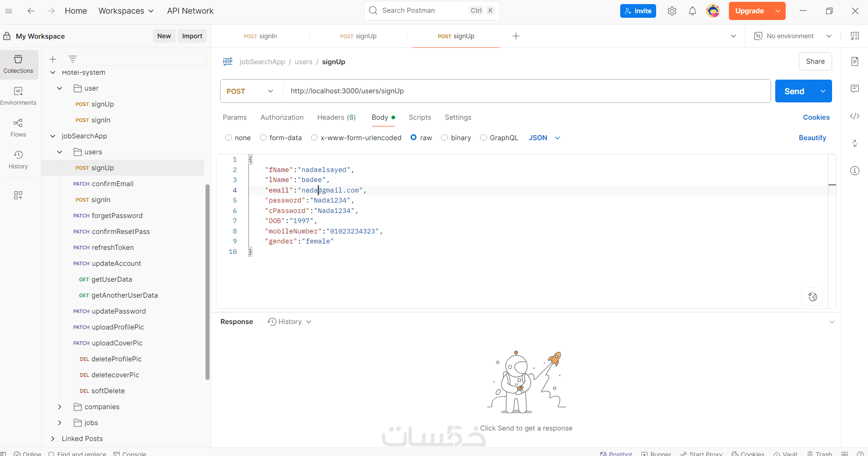Go back using the left arrow
Screen dimensions: 868x456
point(31,11)
